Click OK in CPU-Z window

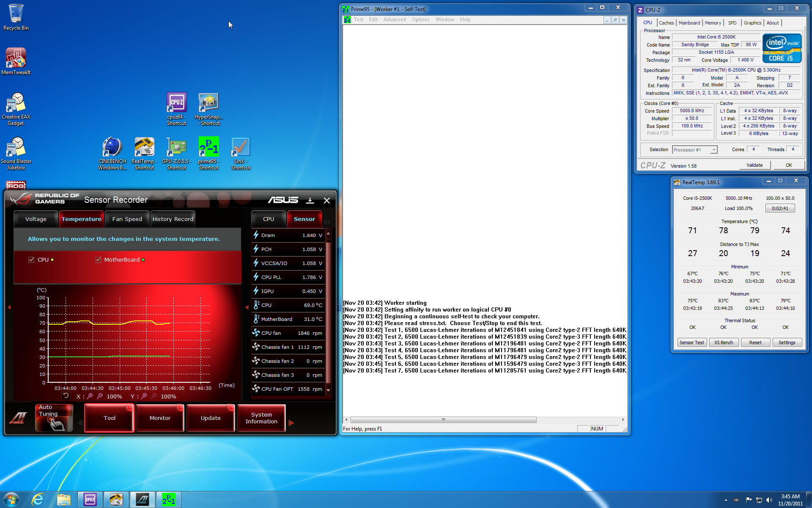pyautogui.click(x=789, y=165)
